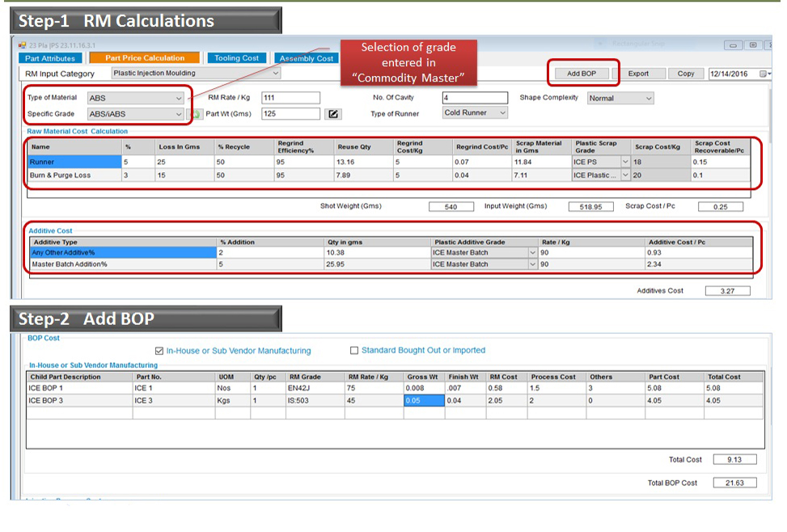Screen dimensions: 787x532
Task: Click the ICE 1 Part No. cell
Action: (174, 388)
